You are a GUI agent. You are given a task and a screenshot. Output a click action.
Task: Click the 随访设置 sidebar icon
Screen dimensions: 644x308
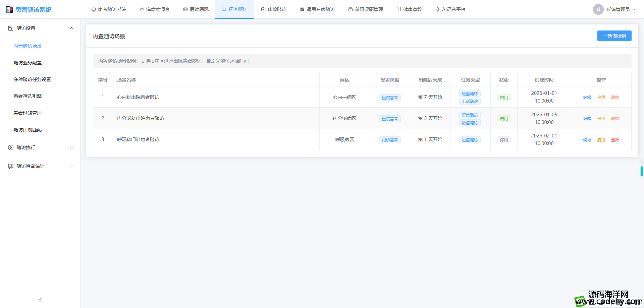point(11,28)
